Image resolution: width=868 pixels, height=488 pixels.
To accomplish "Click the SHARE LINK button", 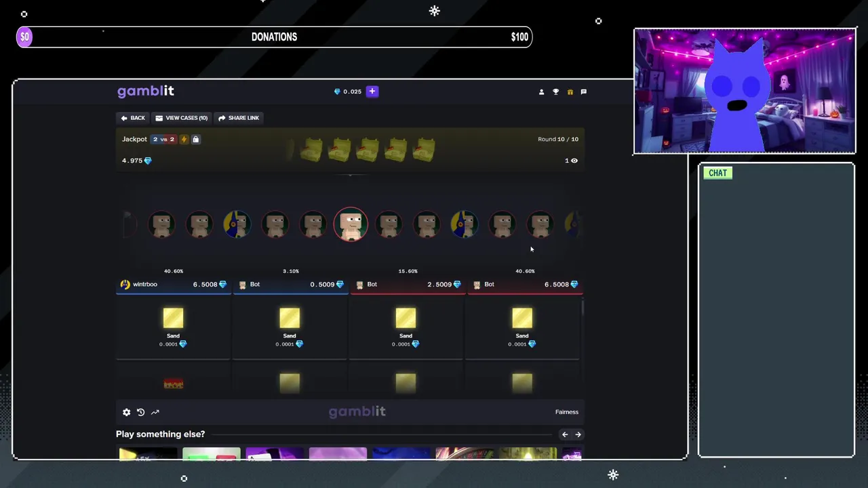I will [x=239, y=118].
